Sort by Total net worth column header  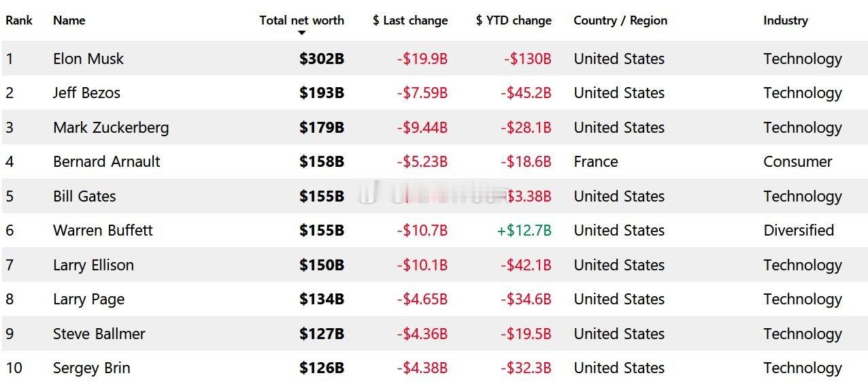coord(301,20)
